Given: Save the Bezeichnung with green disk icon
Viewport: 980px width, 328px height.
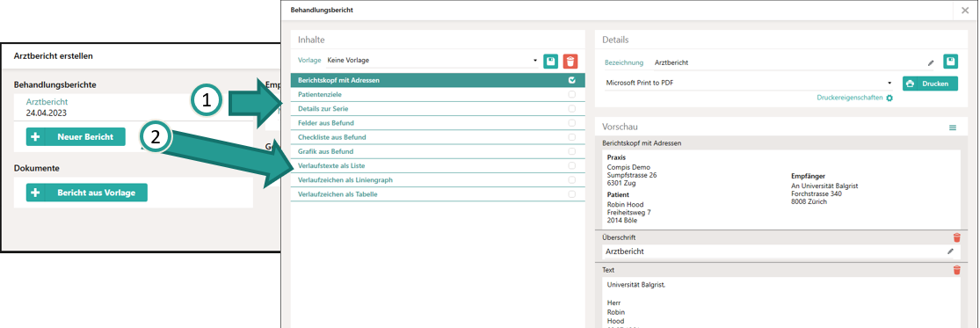Looking at the screenshot, I should [950, 62].
